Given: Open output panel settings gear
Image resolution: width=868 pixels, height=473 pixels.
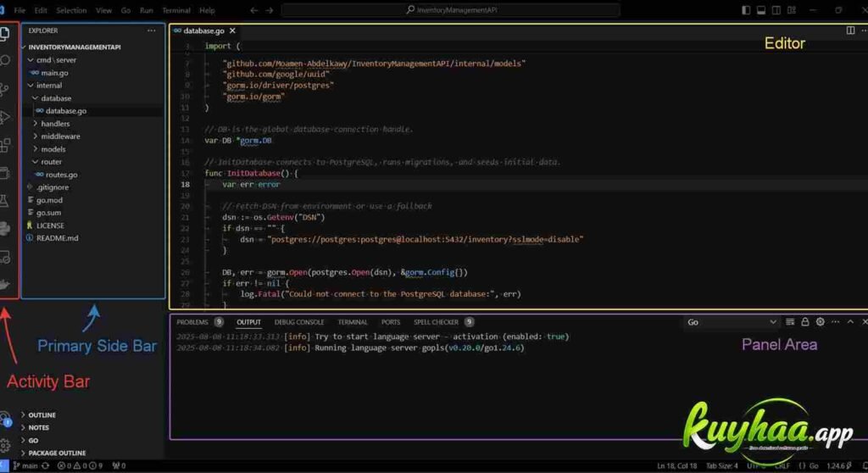Looking at the screenshot, I should tap(820, 322).
